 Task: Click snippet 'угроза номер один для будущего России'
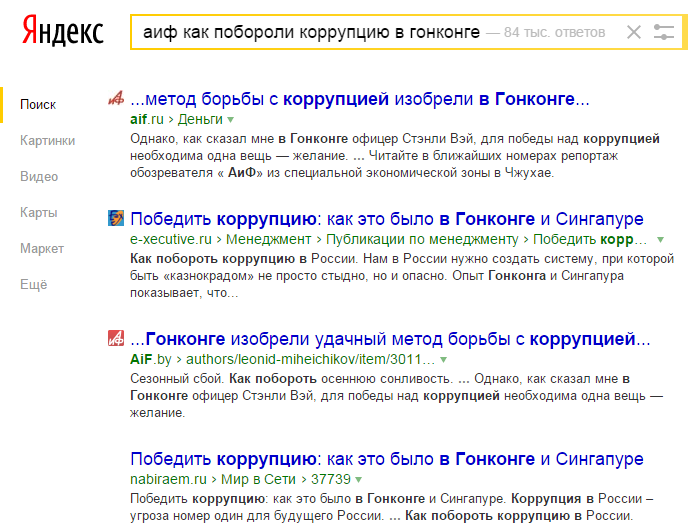pos(257,516)
